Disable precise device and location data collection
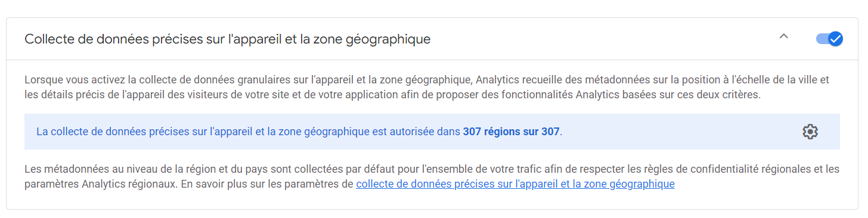This screenshot has width=868, height=218. [x=829, y=39]
